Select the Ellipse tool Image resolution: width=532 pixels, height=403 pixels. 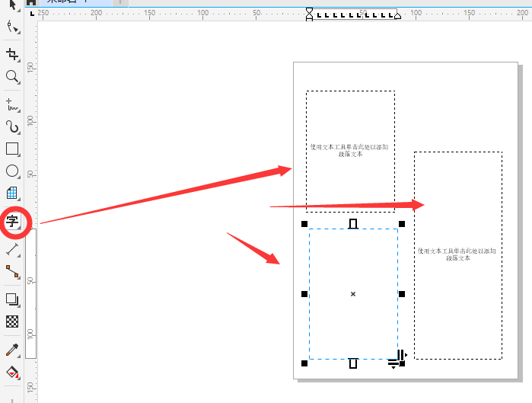12,171
